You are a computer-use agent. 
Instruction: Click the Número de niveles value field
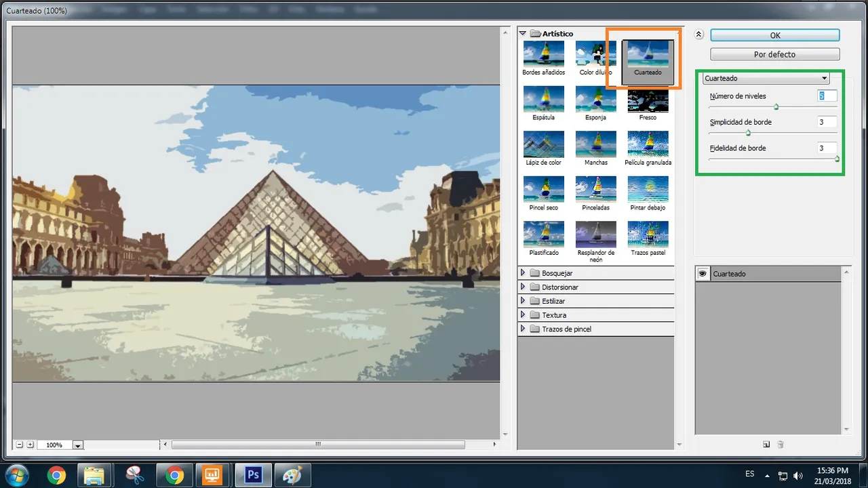827,96
